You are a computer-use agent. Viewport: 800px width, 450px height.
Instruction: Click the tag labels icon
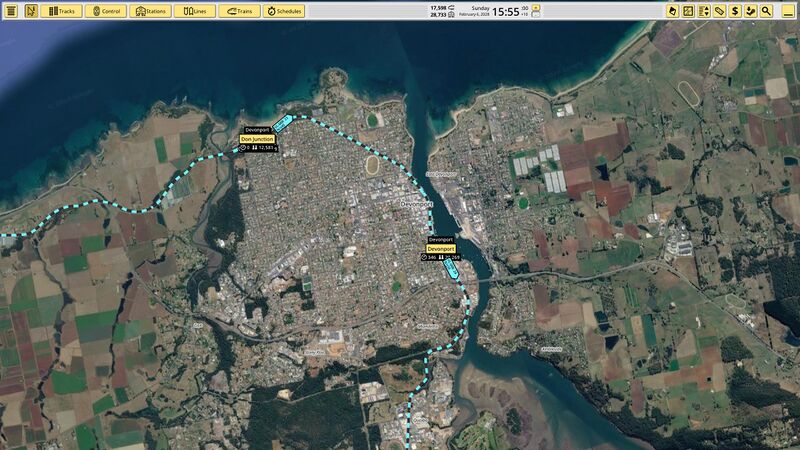[x=719, y=11]
